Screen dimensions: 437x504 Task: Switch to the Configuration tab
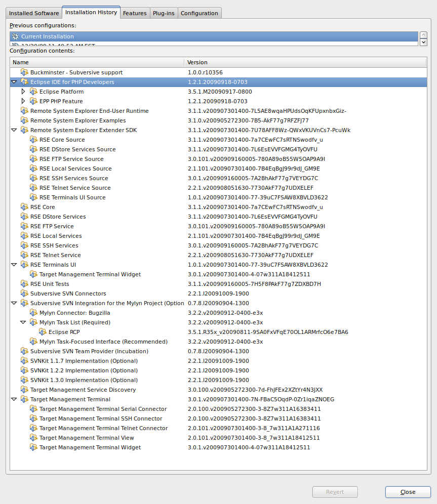coord(200,13)
